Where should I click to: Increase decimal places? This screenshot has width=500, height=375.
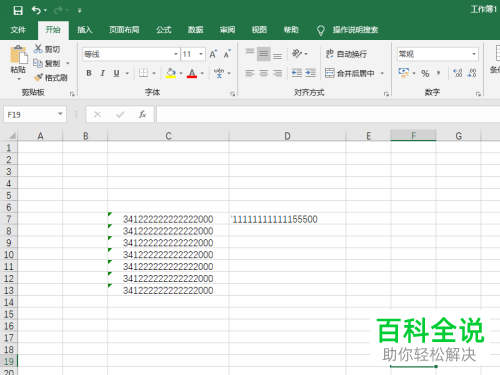458,73
